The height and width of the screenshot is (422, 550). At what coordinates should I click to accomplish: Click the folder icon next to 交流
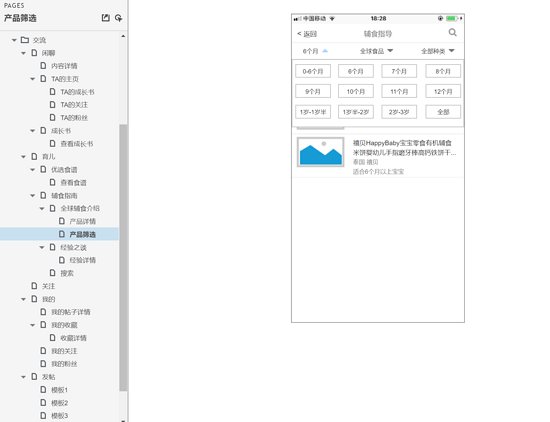[25, 40]
